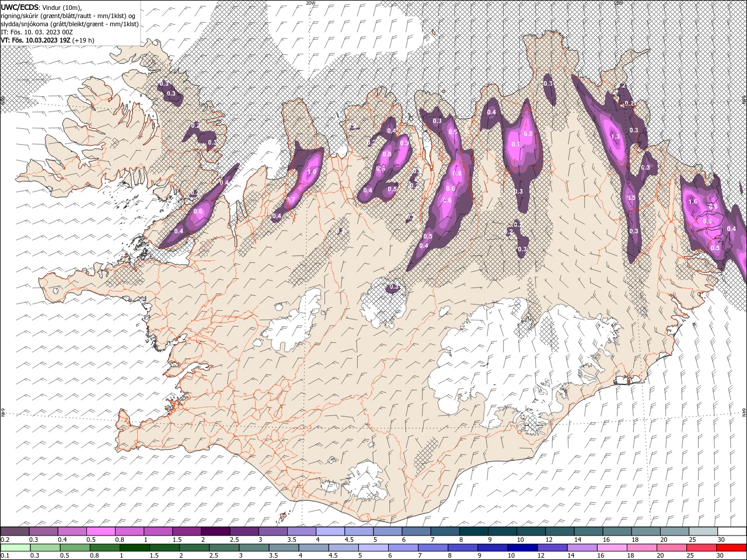
Task: Click the snow scale swatch labeled 7
Action: point(444,531)
